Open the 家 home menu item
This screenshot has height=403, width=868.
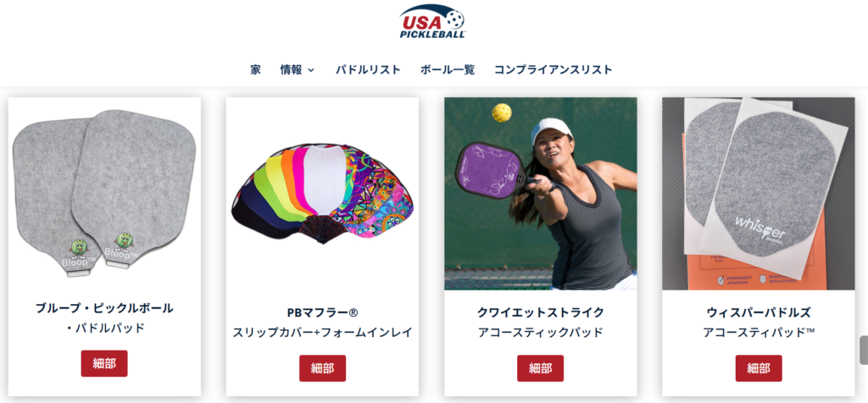pos(255,69)
